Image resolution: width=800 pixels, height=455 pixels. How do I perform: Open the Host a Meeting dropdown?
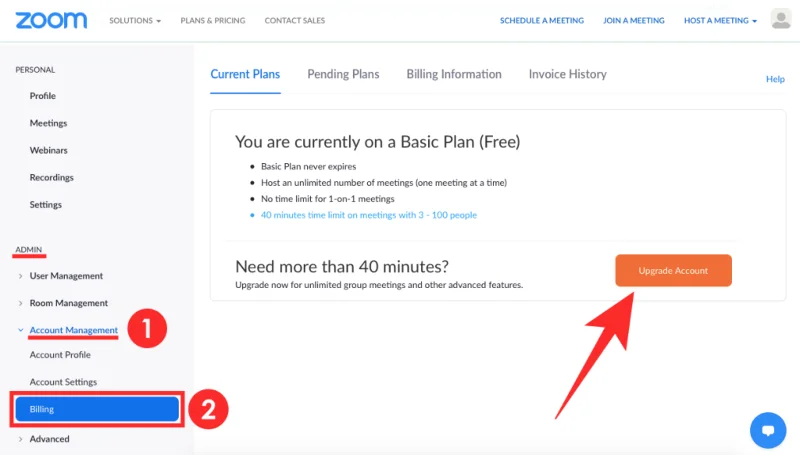click(x=720, y=21)
